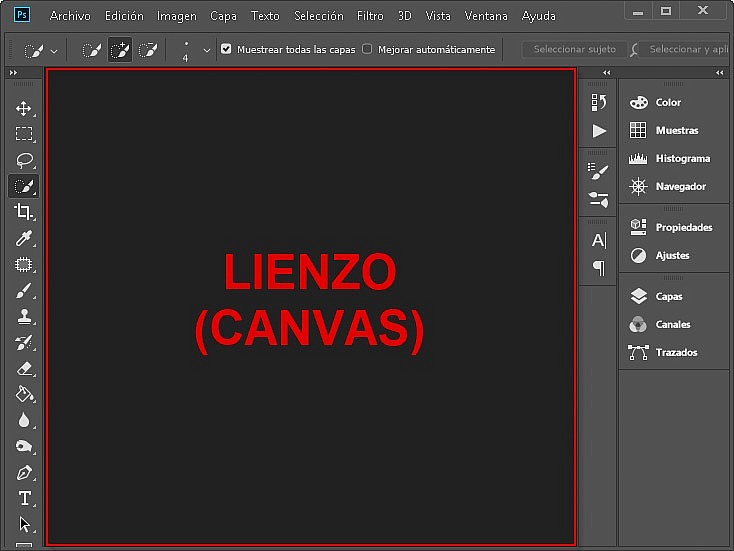Image resolution: width=734 pixels, height=551 pixels.
Task: Select the Rectangular Marquee tool
Action: 23,134
